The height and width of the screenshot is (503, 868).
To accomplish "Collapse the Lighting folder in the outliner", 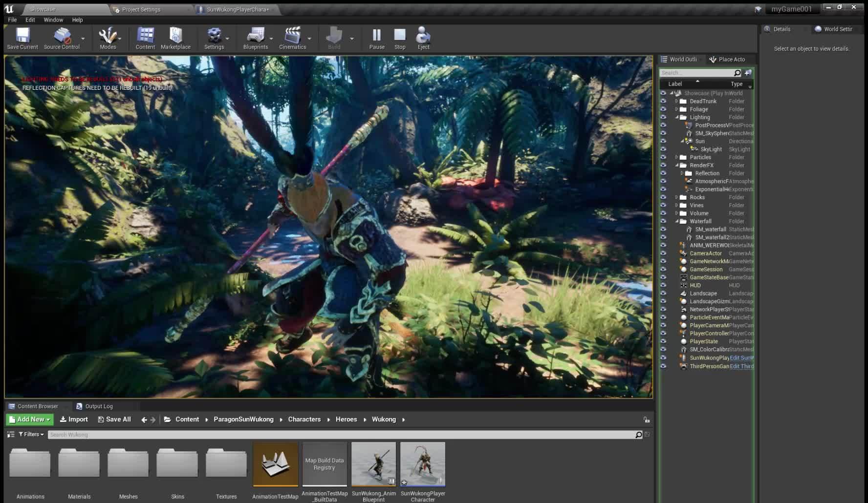I will (677, 117).
